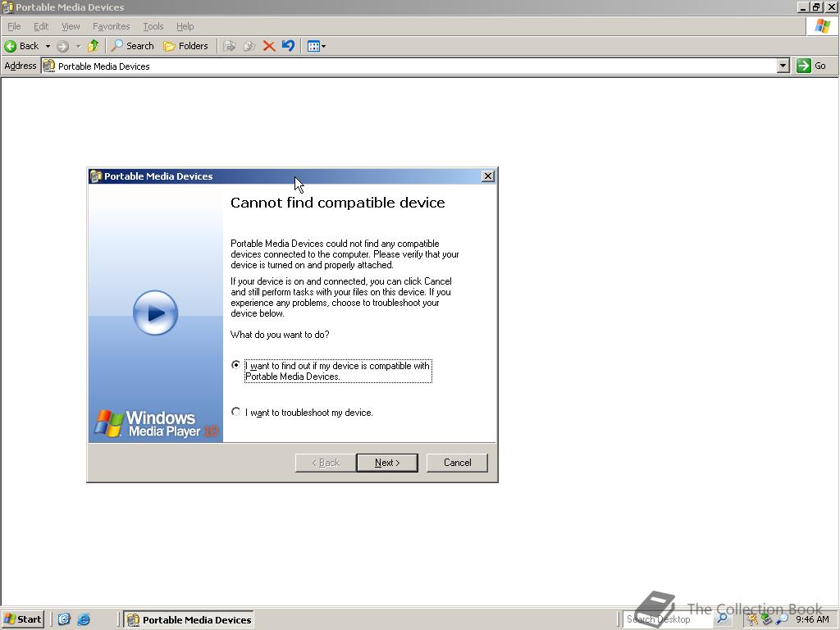The width and height of the screenshot is (840, 630).
Task: Toggle the Folders pane
Action: (x=185, y=46)
